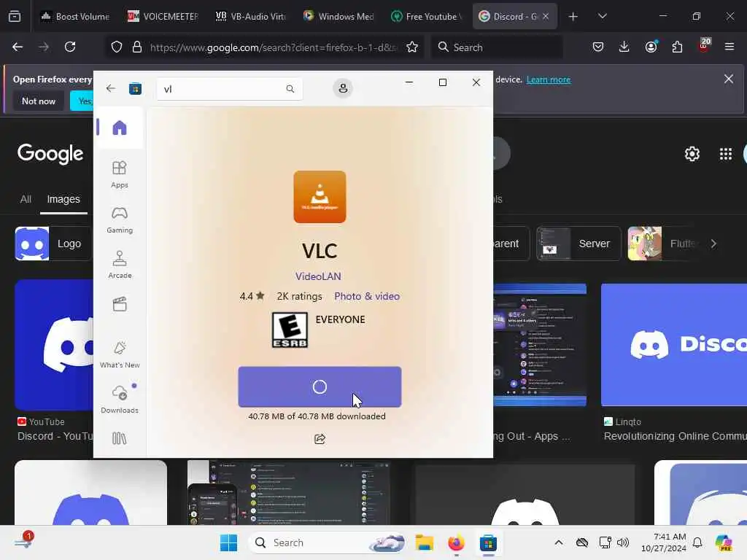747x560 pixels.
Task: Open the Apps section in Store sidebar
Action: [x=119, y=174]
